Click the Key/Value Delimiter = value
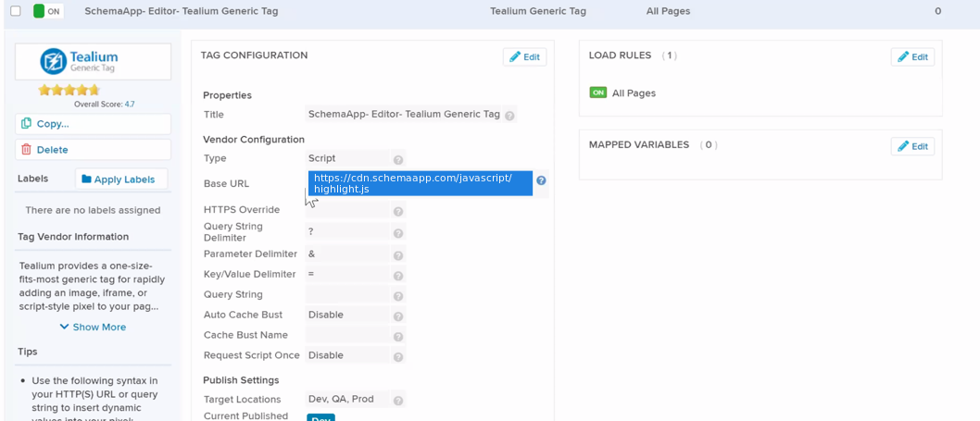This screenshot has width=980, height=421. [347, 274]
